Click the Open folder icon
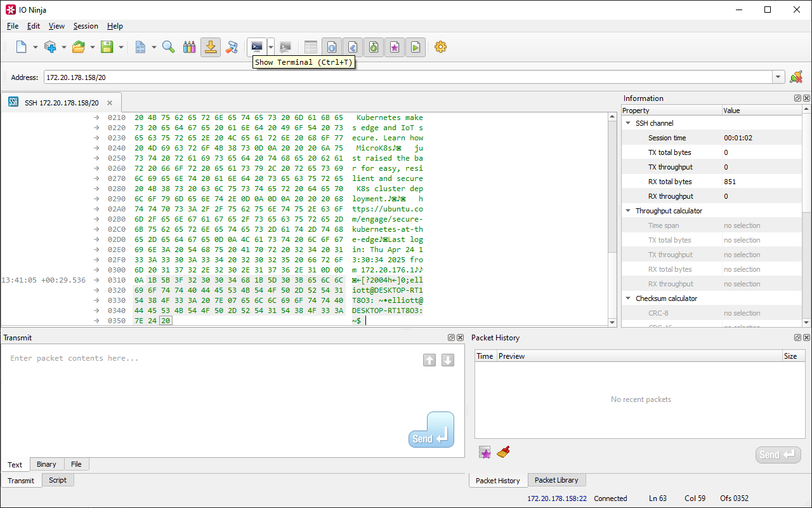The height and width of the screenshot is (508, 812). coord(79,47)
